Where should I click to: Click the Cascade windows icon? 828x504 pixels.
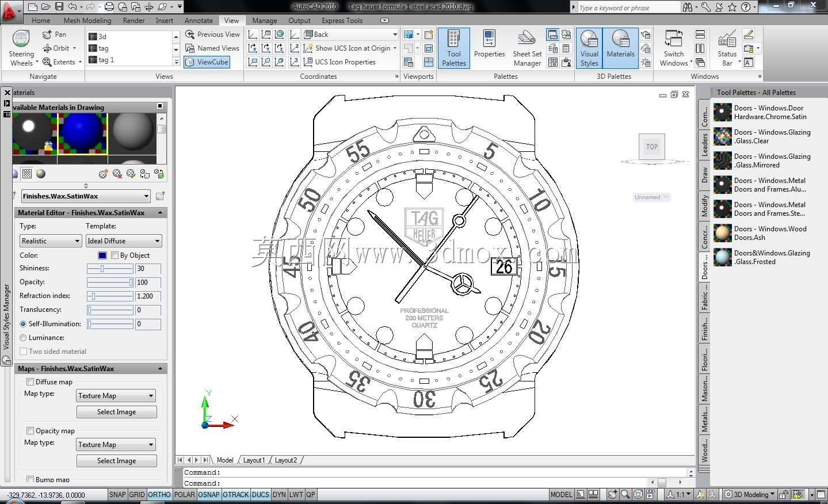pos(700,62)
